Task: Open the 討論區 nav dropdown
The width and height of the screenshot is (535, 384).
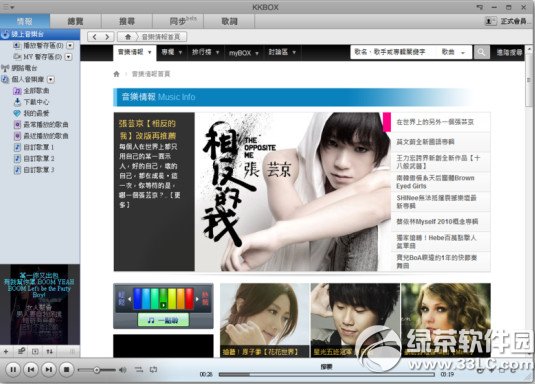Action: pyautogui.click(x=282, y=52)
